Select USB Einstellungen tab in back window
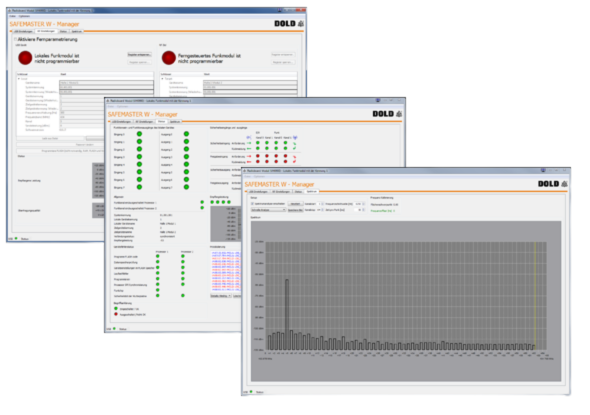Image resolution: width=590 pixels, height=415 pixels. (x=23, y=31)
